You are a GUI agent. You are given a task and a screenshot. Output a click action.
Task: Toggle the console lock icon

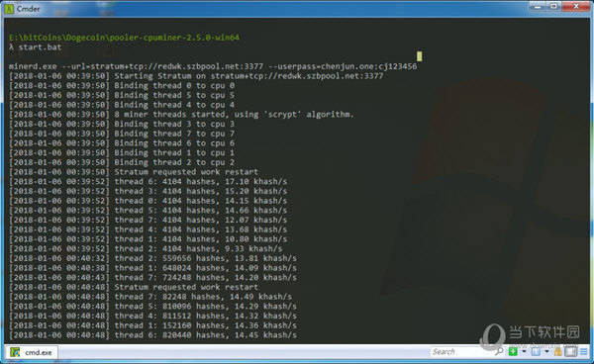[558, 351]
